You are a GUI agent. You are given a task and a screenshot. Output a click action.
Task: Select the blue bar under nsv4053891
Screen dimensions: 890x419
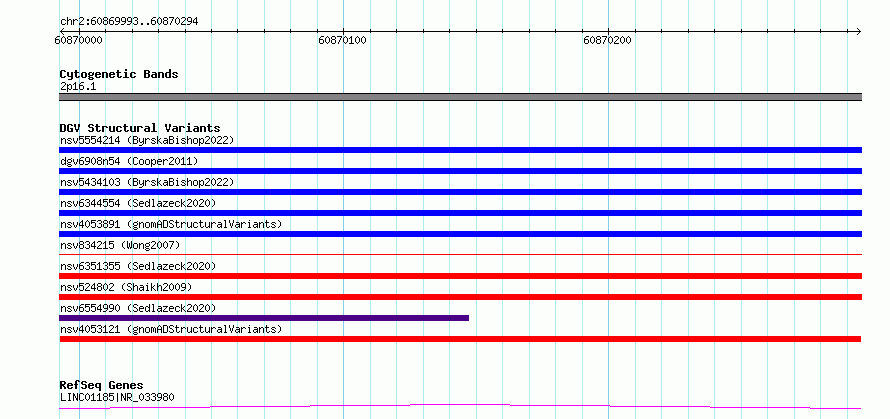460,234
